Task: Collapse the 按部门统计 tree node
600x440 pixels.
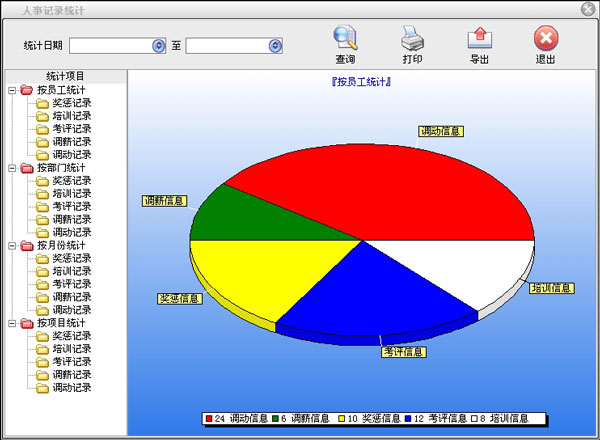Action: (x=11, y=168)
